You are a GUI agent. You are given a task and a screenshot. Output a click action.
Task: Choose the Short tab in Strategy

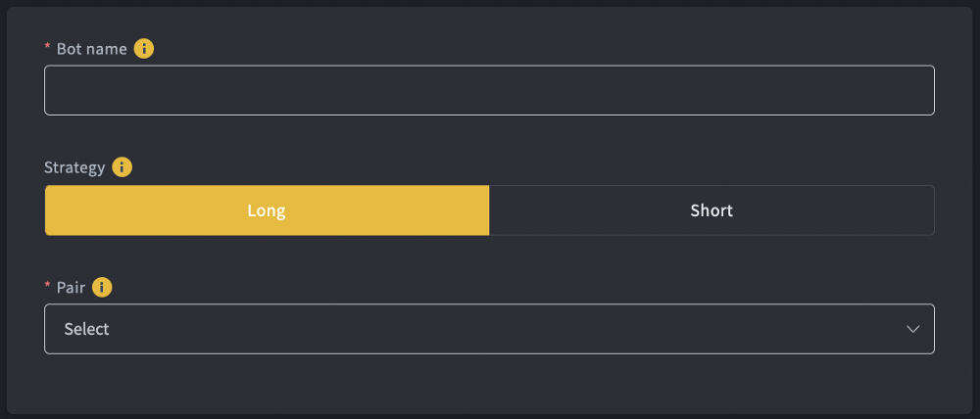(711, 210)
